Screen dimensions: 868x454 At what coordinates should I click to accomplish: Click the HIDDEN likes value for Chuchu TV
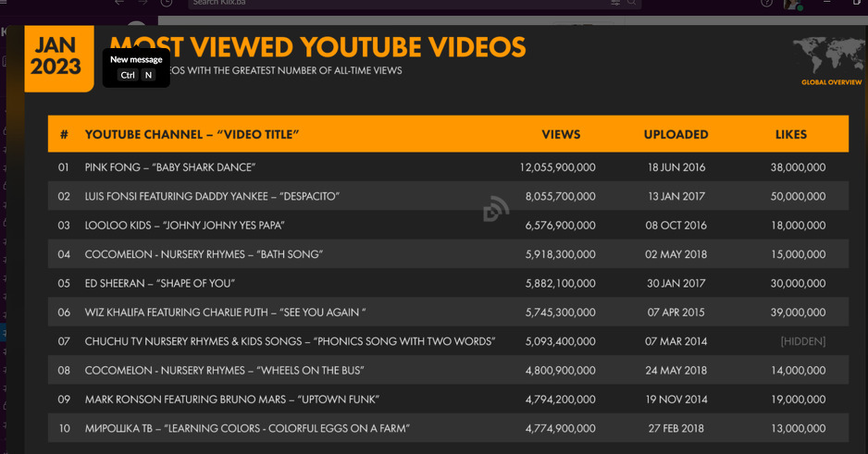pos(802,341)
